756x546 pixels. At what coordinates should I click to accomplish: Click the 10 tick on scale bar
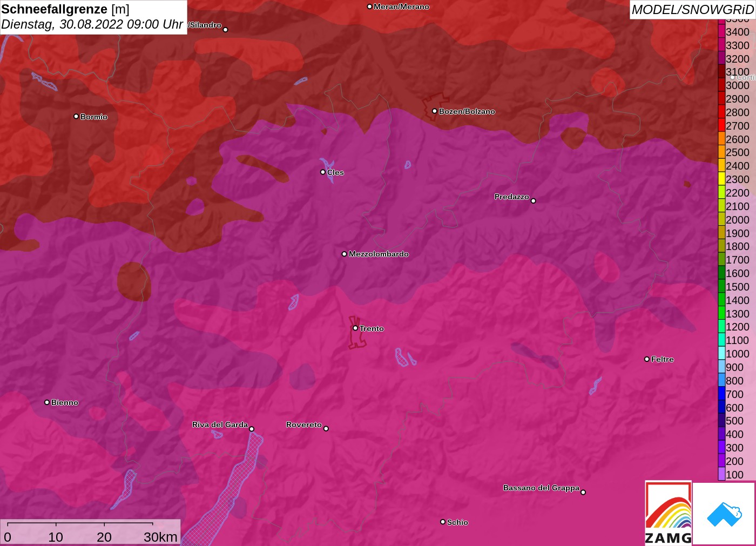pos(56,537)
